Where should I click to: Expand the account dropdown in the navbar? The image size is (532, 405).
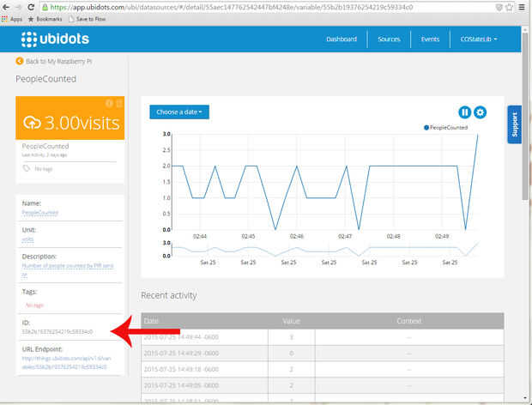[479, 39]
